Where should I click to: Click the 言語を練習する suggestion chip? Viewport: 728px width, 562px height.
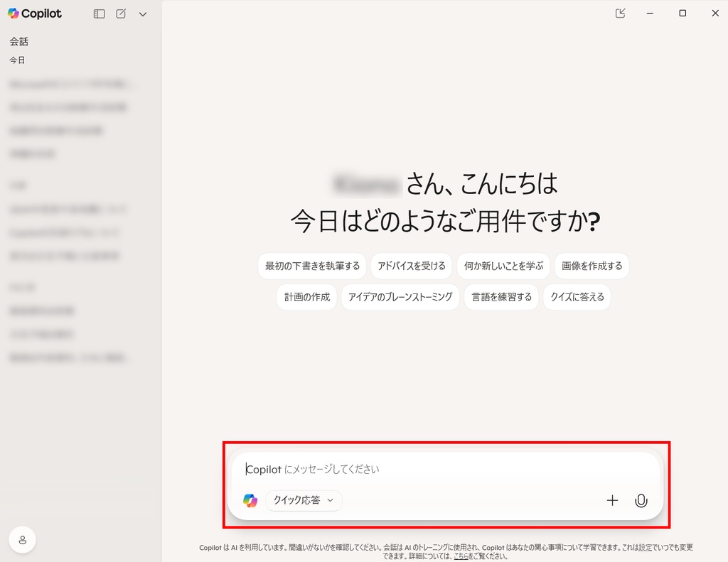tap(501, 297)
